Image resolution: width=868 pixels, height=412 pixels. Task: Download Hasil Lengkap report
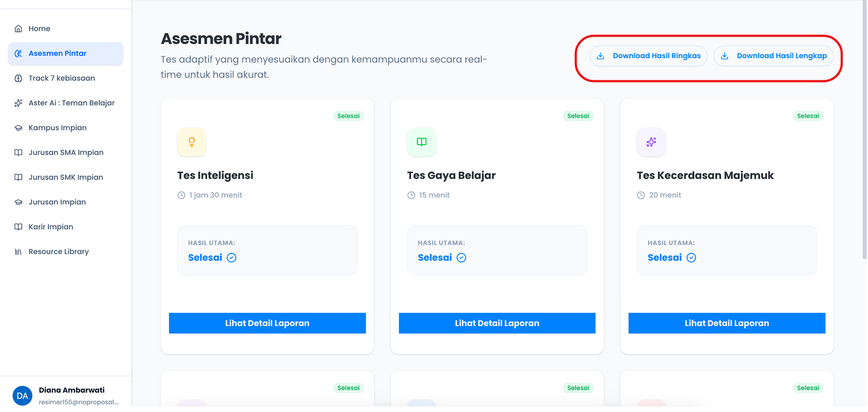774,56
